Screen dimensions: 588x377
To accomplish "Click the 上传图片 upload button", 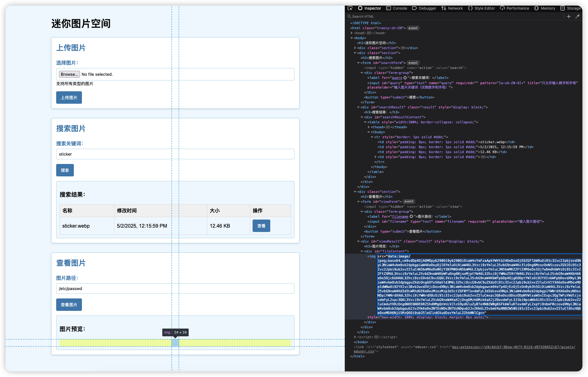I will (69, 98).
